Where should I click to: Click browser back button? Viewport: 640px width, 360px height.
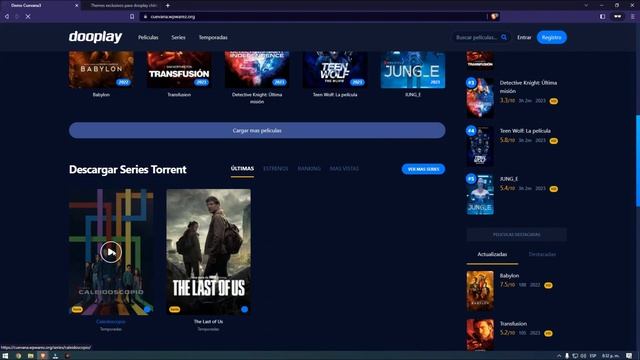[x=7, y=17]
